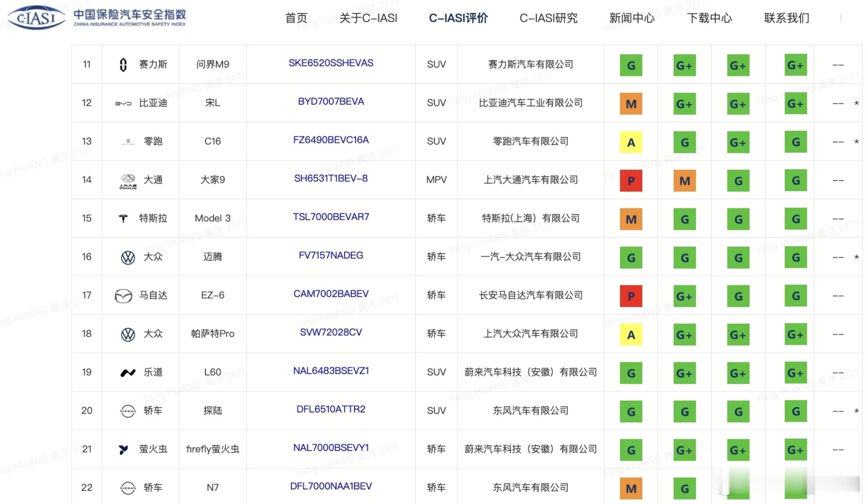Image resolution: width=868 pixels, height=504 pixels.
Task: Click the first green G rating for 迈腾
Action: pyautogui.click(x=631, y=258)
